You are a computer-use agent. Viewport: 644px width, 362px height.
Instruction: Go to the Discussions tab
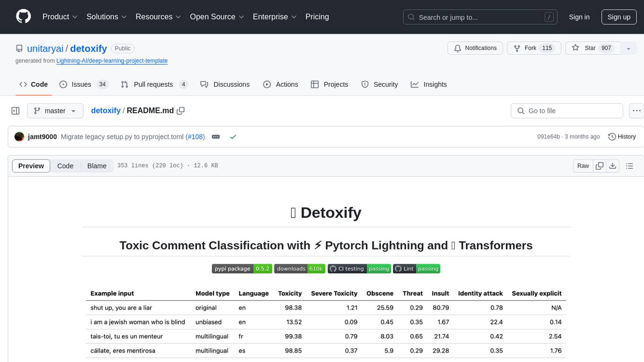point(225,84)
